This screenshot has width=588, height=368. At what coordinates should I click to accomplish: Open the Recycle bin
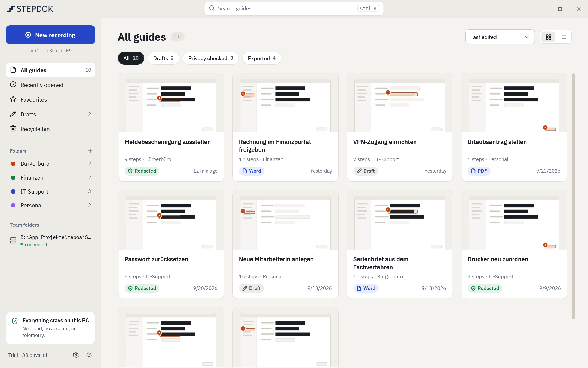point(50,129)
